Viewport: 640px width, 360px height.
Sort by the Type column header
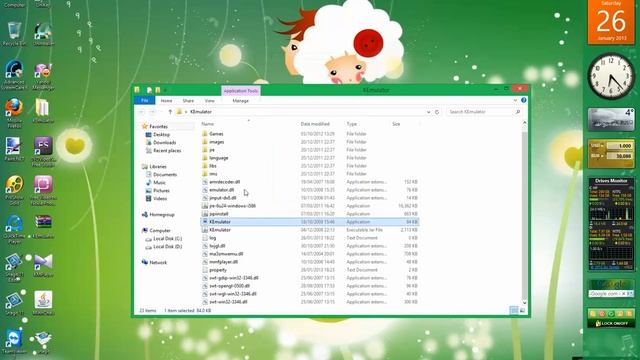pyautogui.click(x=351, y=124)
